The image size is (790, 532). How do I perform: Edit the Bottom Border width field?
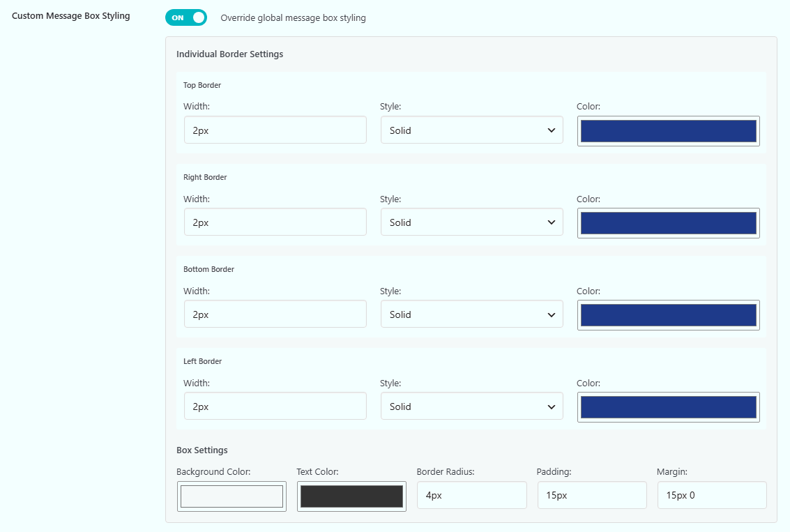point(275,314)
